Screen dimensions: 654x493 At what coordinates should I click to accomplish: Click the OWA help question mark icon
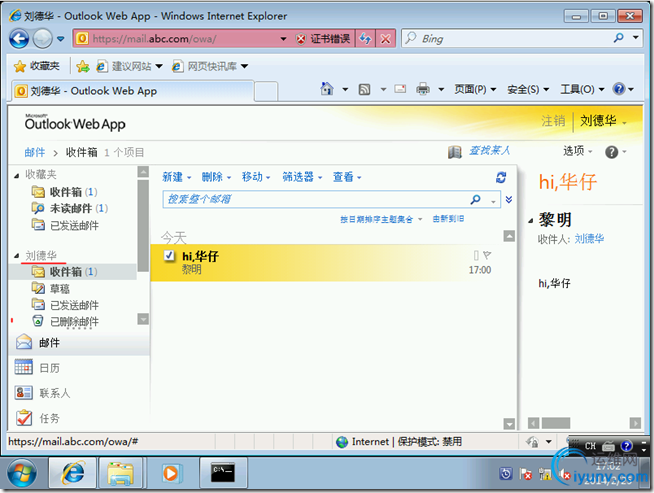[x=611, y=152]
